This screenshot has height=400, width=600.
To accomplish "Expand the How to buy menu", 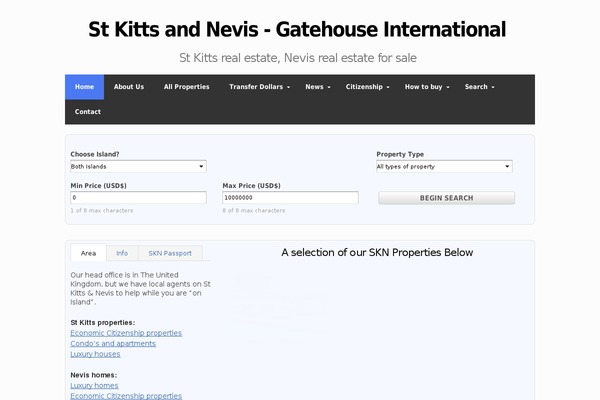I will tap(427, 87).
